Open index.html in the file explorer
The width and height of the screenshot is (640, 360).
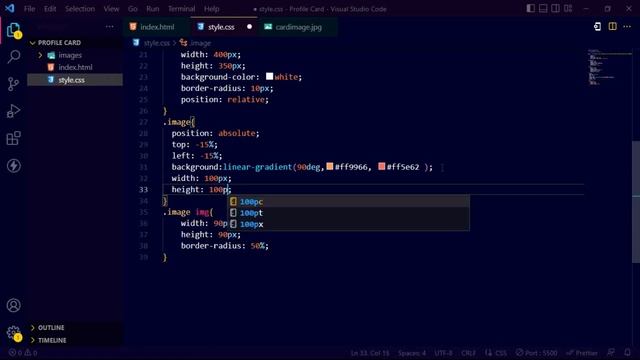click(x=75, y=67)
